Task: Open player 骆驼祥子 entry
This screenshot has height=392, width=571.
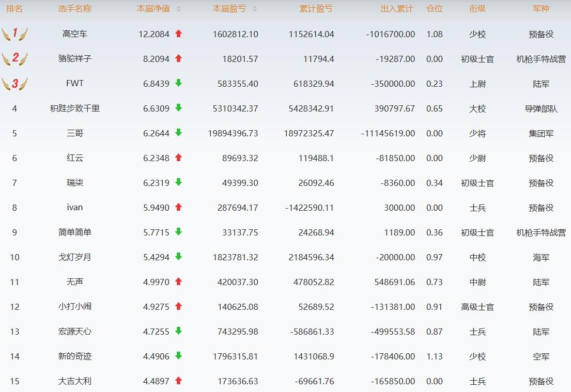Action: 75,59
